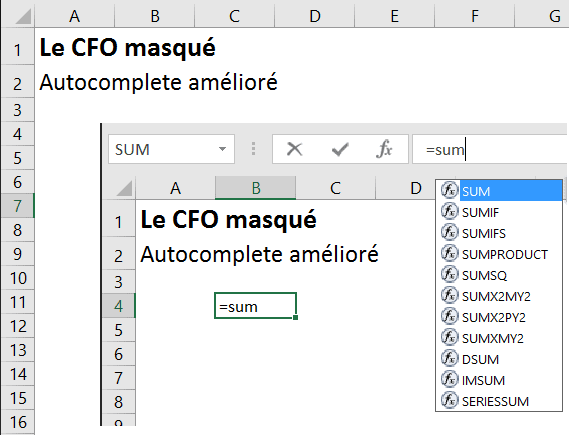Viewport: 569px width, 435px height.
Task: Click the Cancel X icon in formula bar
Action: 294,149
